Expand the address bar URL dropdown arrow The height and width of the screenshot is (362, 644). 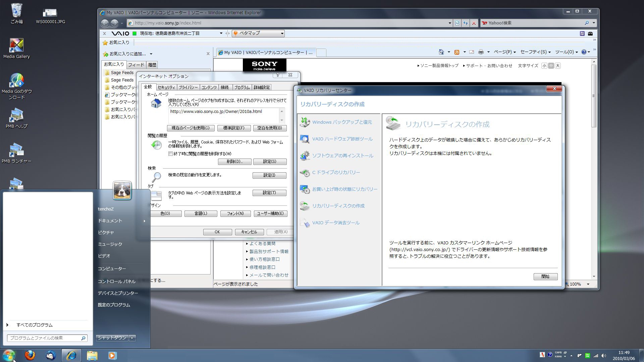click(x=450, y=23)
